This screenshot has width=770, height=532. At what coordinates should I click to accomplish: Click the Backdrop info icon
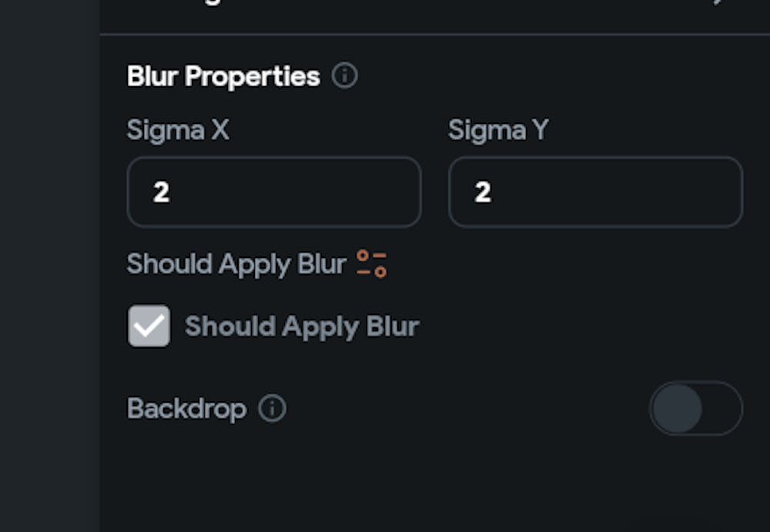[x=272, y=409]
